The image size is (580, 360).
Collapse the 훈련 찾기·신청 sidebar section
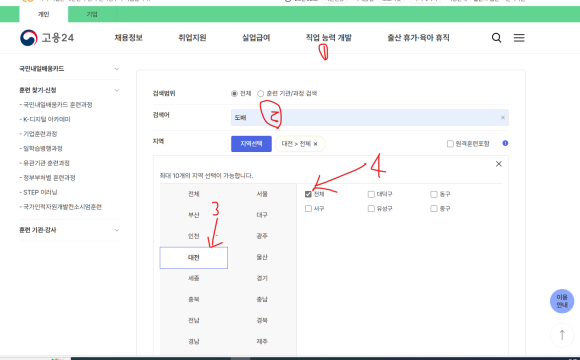point(69,90)
